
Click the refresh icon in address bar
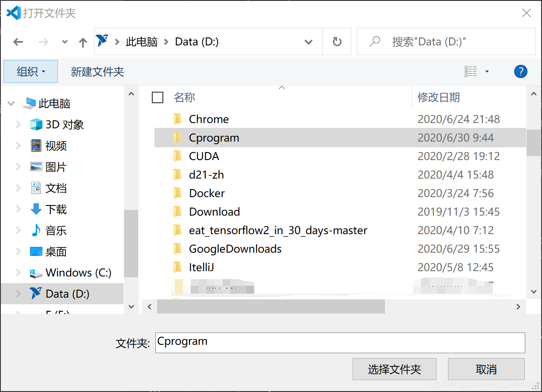(x=337, y=41)
